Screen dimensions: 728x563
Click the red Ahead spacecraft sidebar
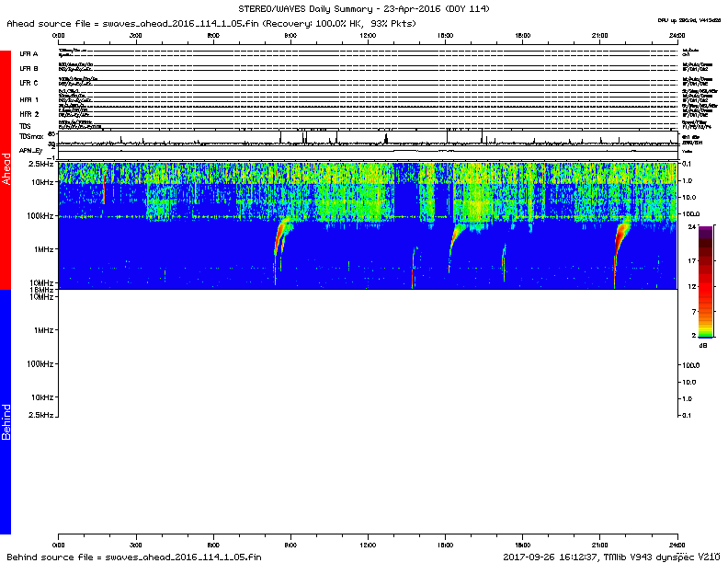[6, 170]
